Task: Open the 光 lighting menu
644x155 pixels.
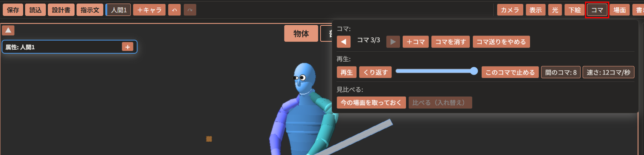Action: 555,10
